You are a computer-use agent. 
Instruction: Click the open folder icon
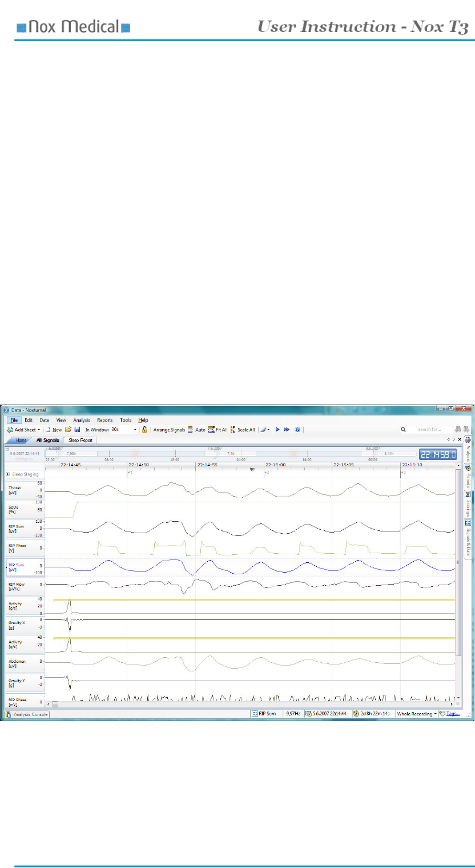tap(68, 429)
